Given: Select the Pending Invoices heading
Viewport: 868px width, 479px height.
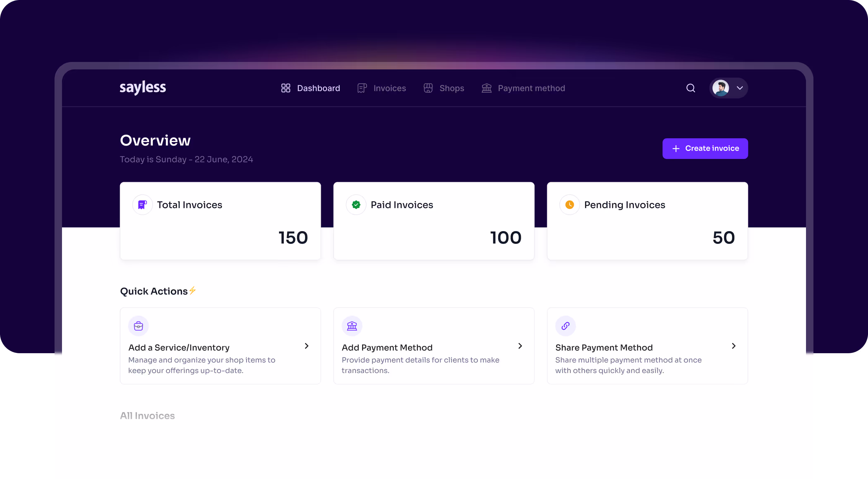Looking at the screenshot, I should point(625,205).
